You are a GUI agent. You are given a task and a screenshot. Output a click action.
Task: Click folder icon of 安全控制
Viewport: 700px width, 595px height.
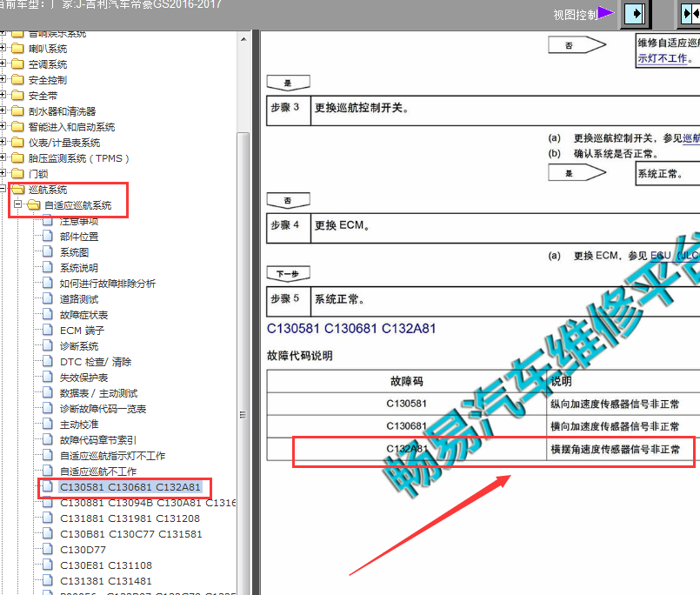(17, 79)
